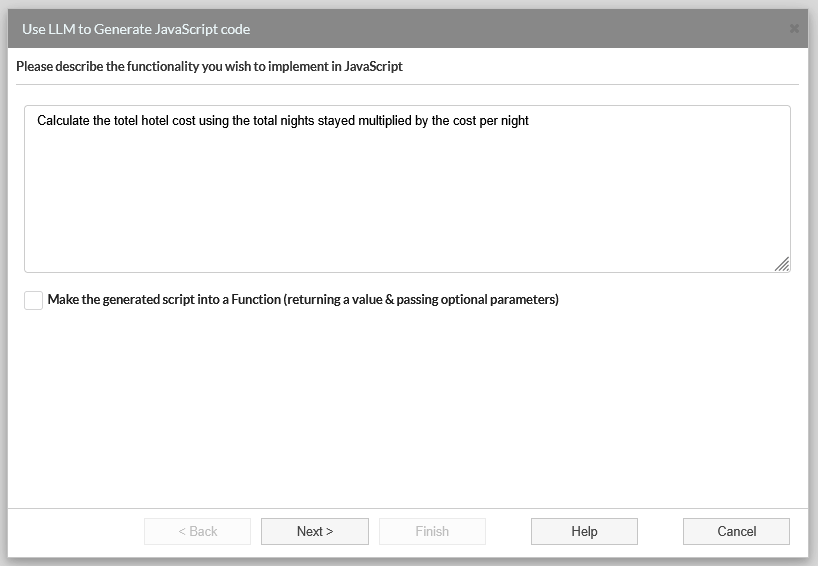
Task: Open the Help button
Action: point(584,531)
